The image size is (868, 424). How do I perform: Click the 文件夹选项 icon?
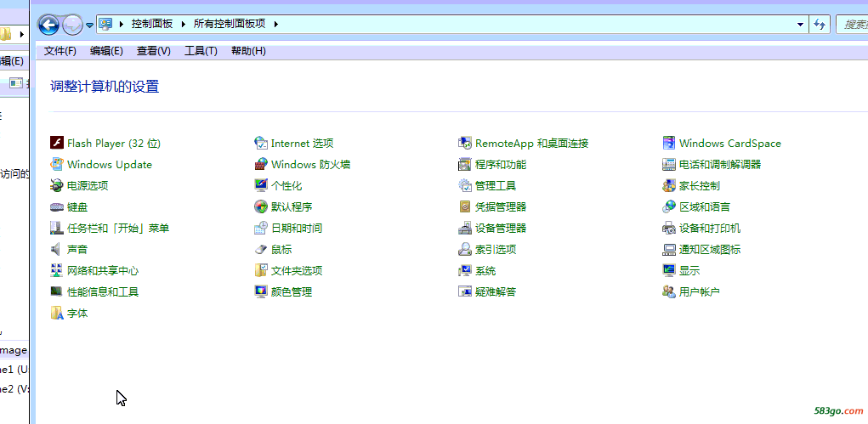(261, 271)
